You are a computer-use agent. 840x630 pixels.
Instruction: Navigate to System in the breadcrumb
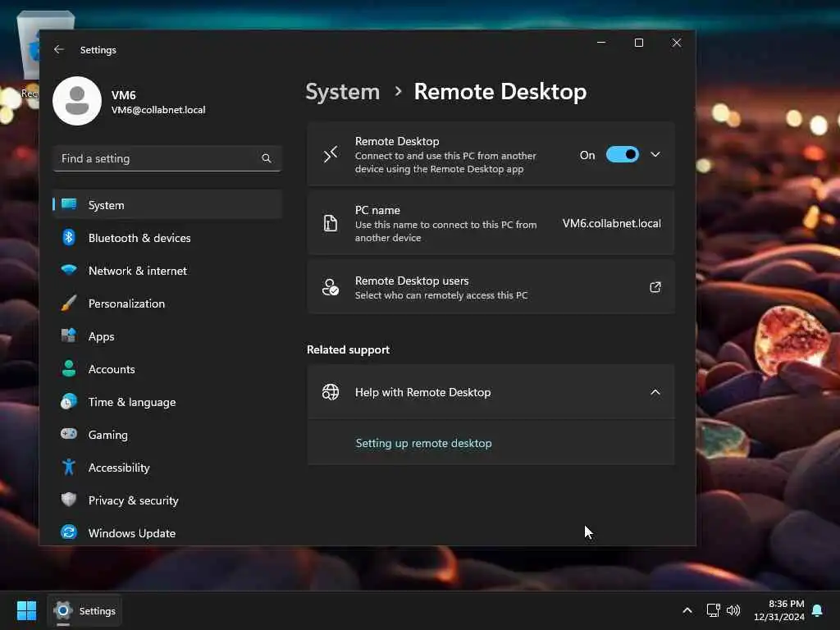(x=342, y=92)
